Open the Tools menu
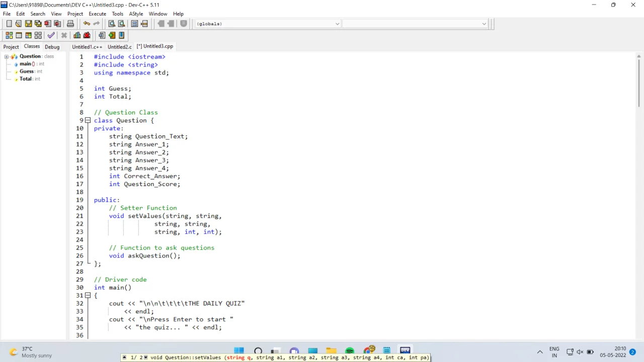Image resolution: width=644 pixels, height=362 pixels. point(117,14)
